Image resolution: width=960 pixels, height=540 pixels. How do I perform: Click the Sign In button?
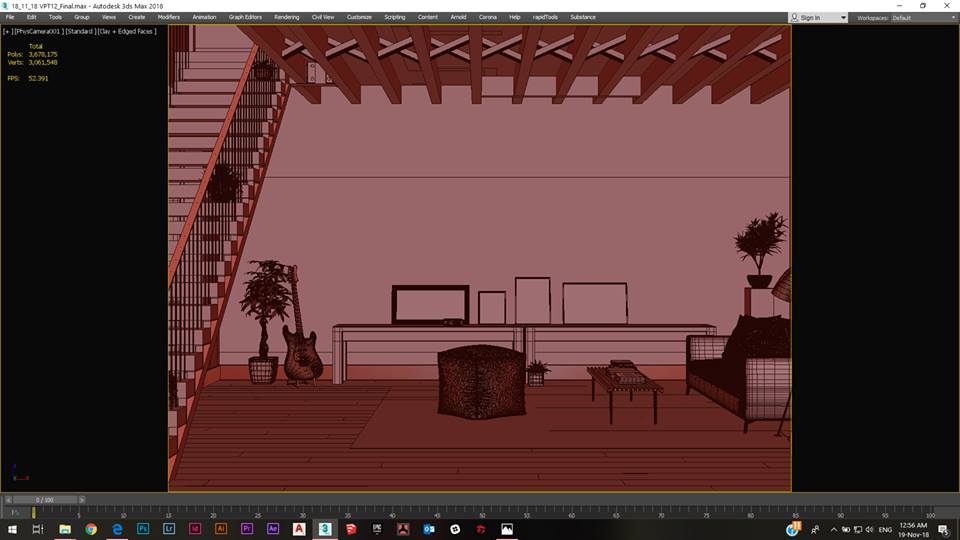point(810,17)
